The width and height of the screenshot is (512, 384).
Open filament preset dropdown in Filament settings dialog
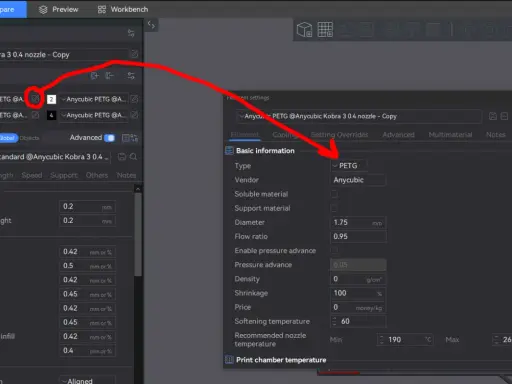click(359, 116)
